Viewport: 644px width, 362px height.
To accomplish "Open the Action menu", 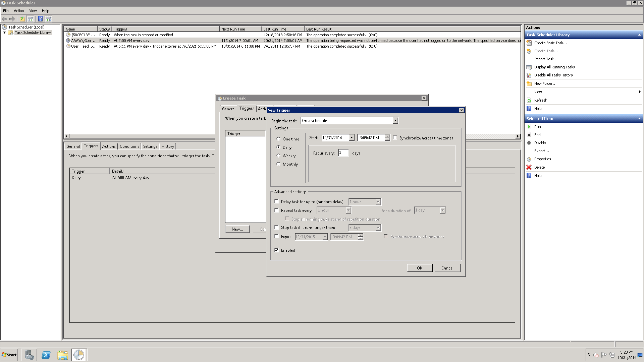I will (x=19, y=11).
